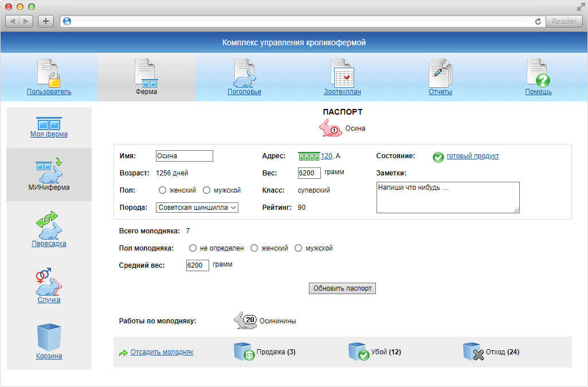
Task: Select женский for Пол молодняка
Action: 254,248
